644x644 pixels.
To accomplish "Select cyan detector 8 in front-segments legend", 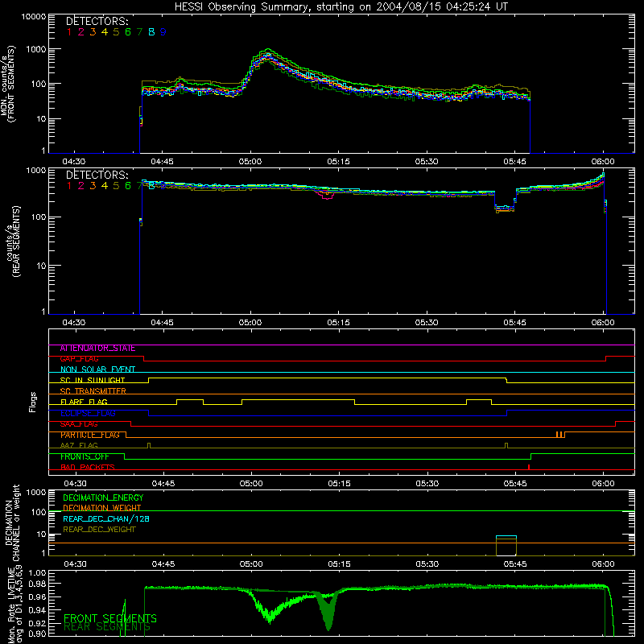I will 151,32.
